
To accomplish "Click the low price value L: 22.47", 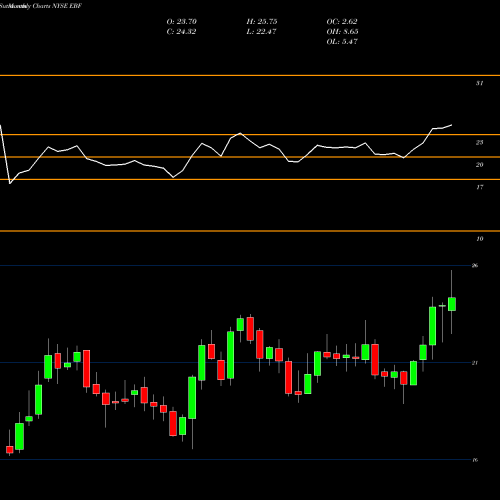I will 261,32.
